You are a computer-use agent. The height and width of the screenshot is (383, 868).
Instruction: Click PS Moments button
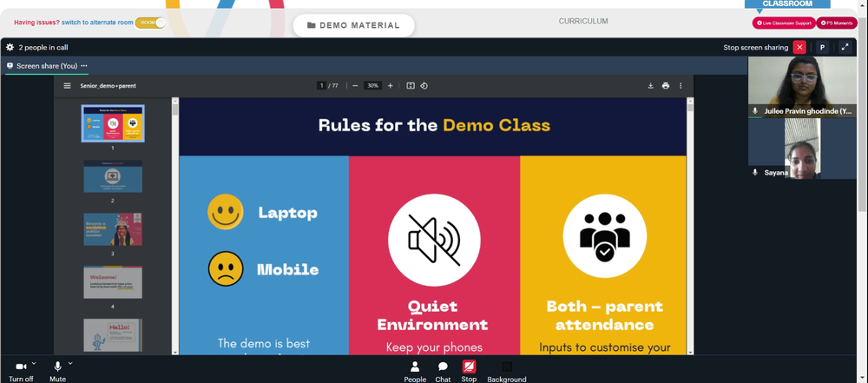[837, 23]
